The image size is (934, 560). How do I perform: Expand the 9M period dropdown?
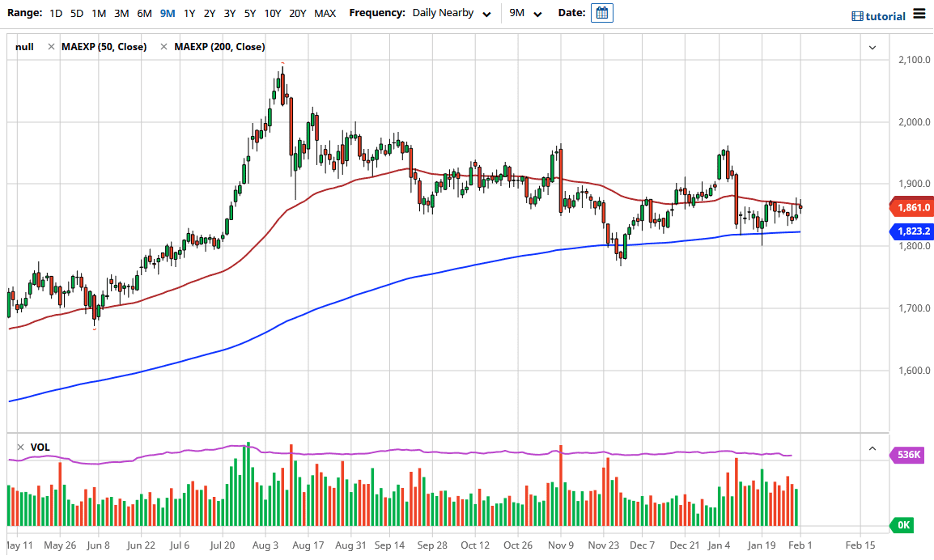click(526, 13)
